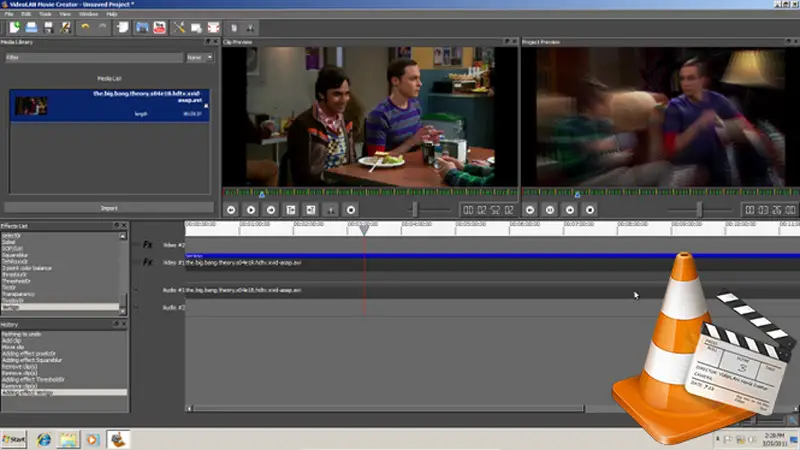The height and width of the screenshot is (450, 800).
Task: Close the History panel
Action: [x=123, y=326]
